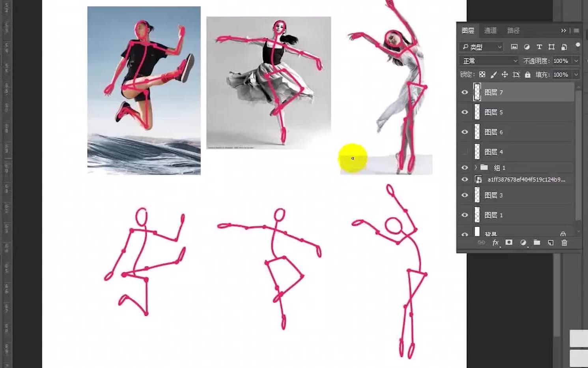The image size is (588, 368).
Task: Click the filter-by-shape-layers icon
Action: point(552,47)
